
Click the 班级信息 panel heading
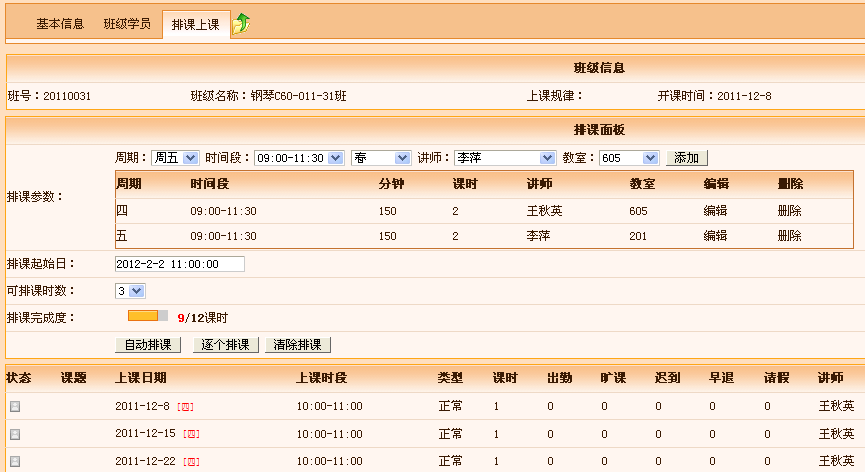[x=599, y=68]
